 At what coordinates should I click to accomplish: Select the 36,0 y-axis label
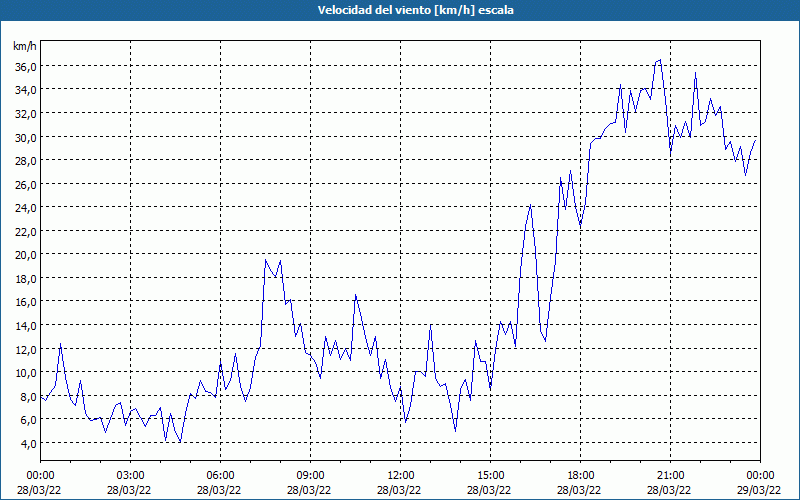pyautogui.click(x=24, y=66)
